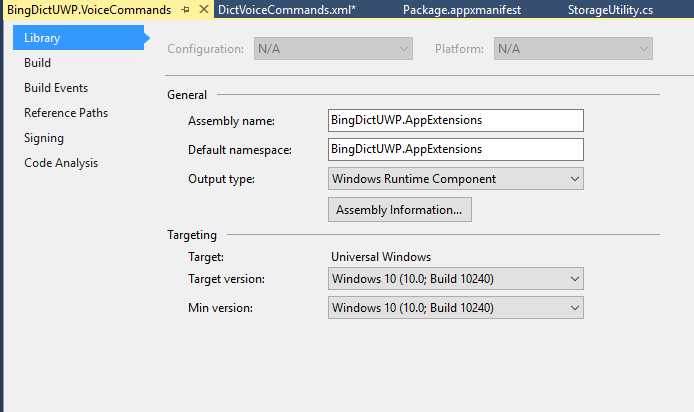The height and width of the screenshot is (412, 694).
Task: Go to Build Events page
Action: [x=56, y=88]
